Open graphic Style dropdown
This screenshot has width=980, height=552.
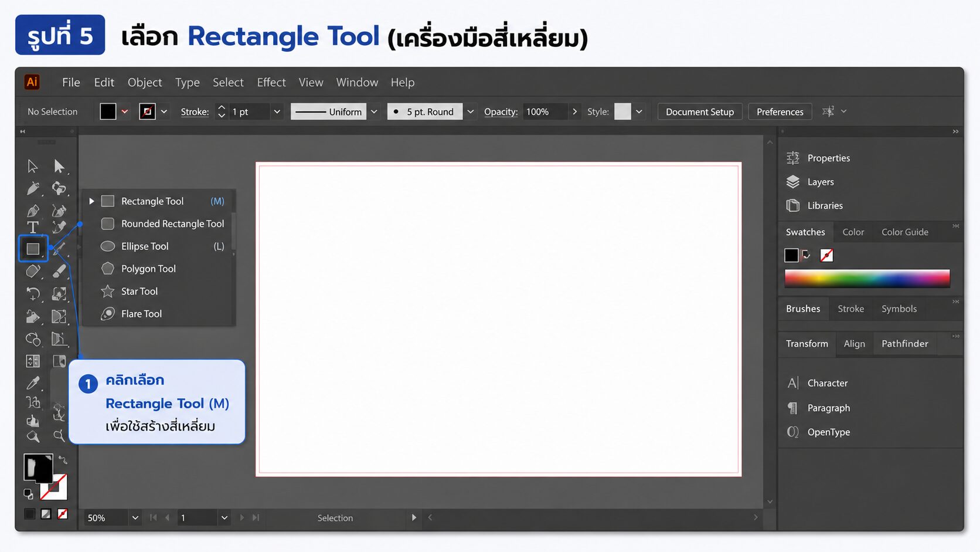[x=639, y=111]
